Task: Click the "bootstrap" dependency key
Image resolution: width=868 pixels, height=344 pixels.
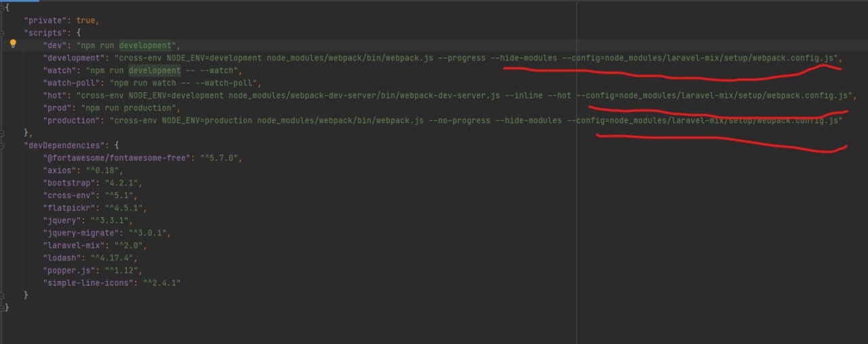Action: point(69,183)
